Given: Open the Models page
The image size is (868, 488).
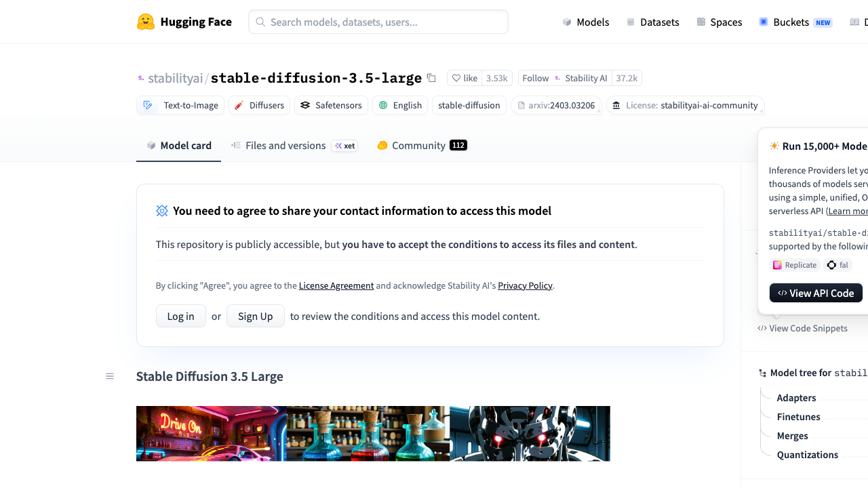Looking at the screenshot, I should 586,22.
